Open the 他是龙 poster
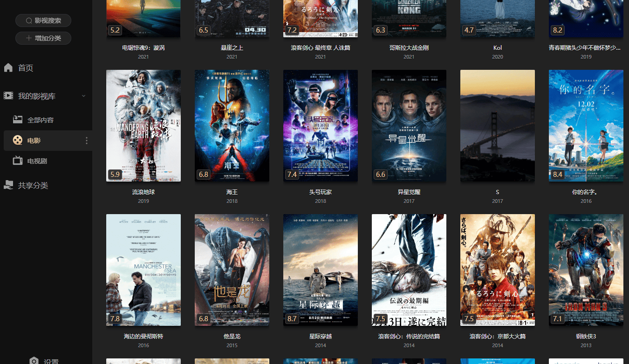 232,270
